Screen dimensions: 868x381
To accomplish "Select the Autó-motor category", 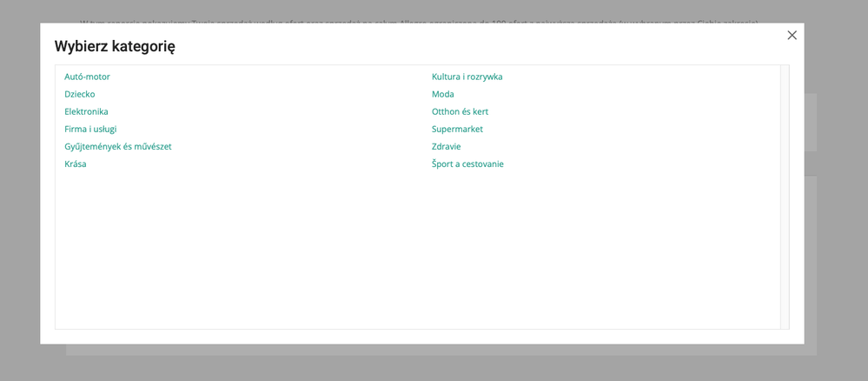I will [87, 77].
